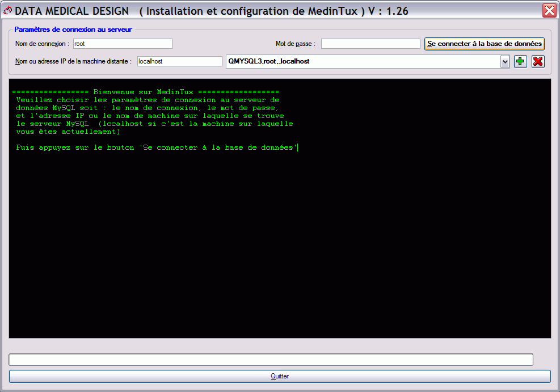
Task: Close the MedinTux installation window
Action: (549, 10)
